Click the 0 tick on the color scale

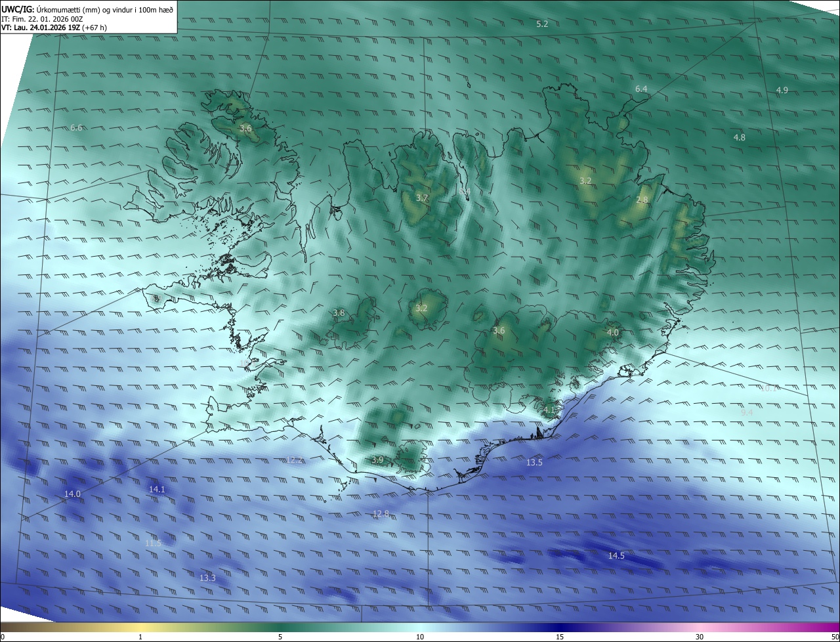tap(3, 637)
